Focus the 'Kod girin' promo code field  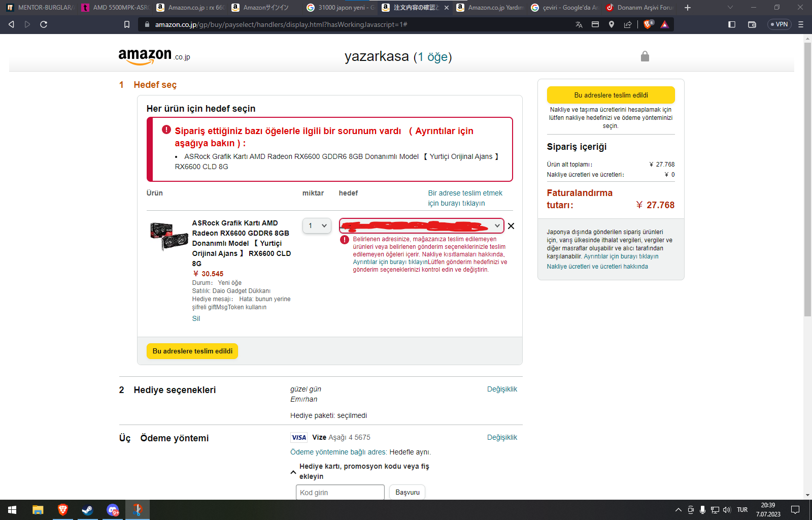[340, 493]
